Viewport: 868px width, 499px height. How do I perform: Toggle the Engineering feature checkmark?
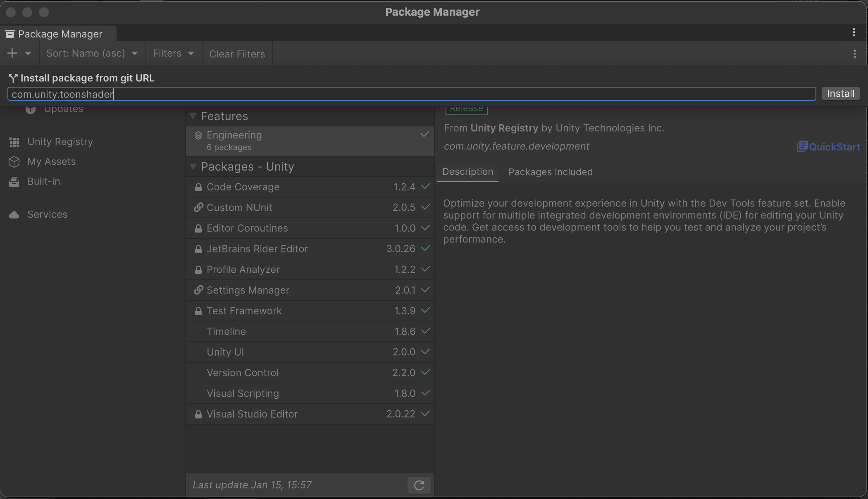[x=424, y=134]
